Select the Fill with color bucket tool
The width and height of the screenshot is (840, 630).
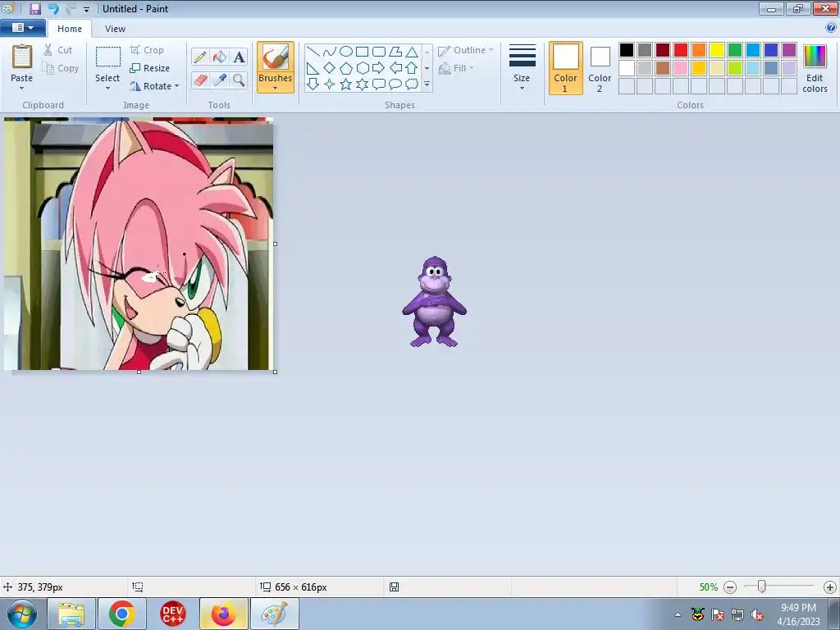[220, 57]
